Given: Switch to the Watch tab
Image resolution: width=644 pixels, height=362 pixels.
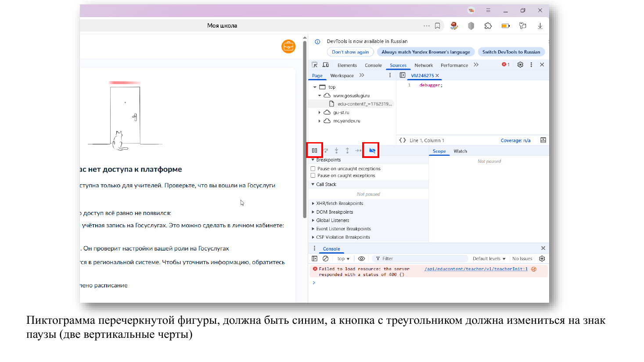Looking at the screenshot, I should (x=460, y=151).
